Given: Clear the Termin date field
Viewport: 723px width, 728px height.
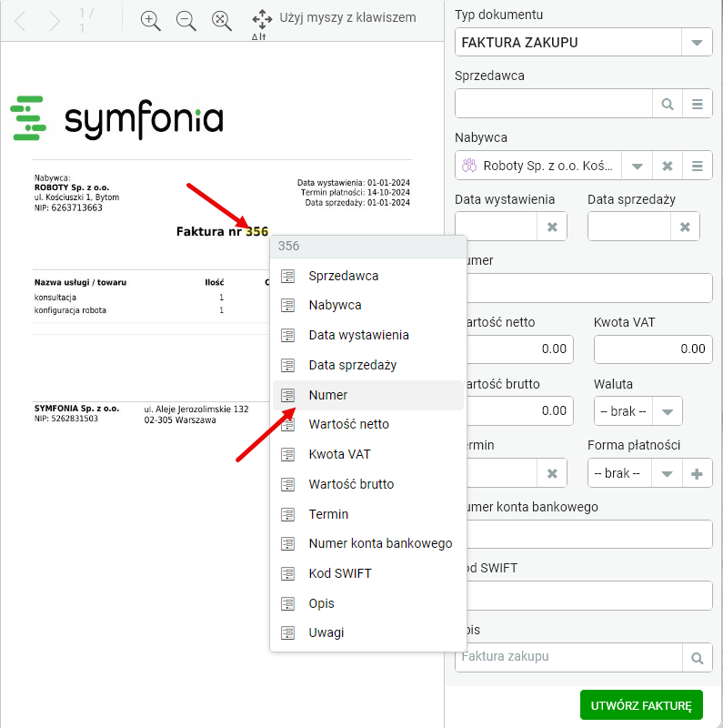Looking at the screenshot, I should click(552, 473).
